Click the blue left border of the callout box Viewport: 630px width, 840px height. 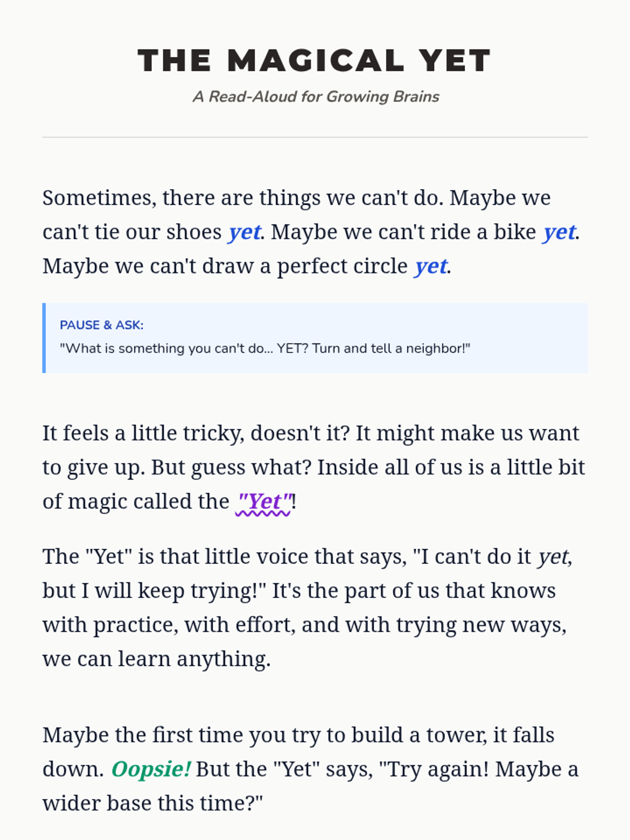click(44, 338)
